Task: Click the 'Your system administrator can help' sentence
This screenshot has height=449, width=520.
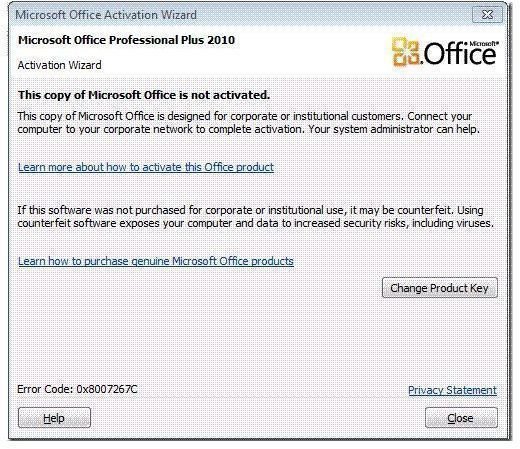Action: (x=394, y=129)
